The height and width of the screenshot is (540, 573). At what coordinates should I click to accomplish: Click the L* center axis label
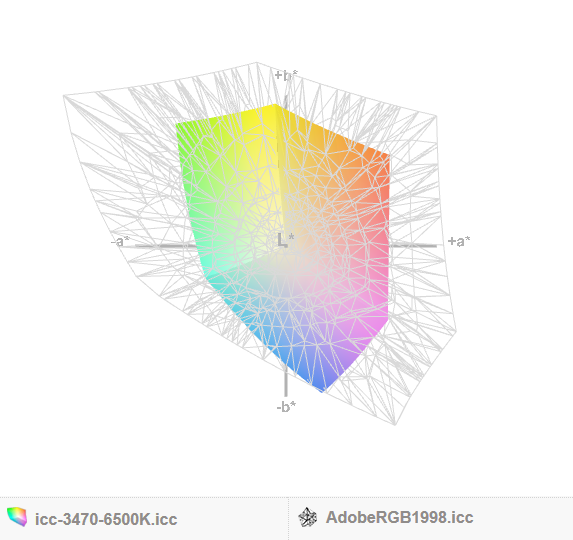(x=285, y=240)
